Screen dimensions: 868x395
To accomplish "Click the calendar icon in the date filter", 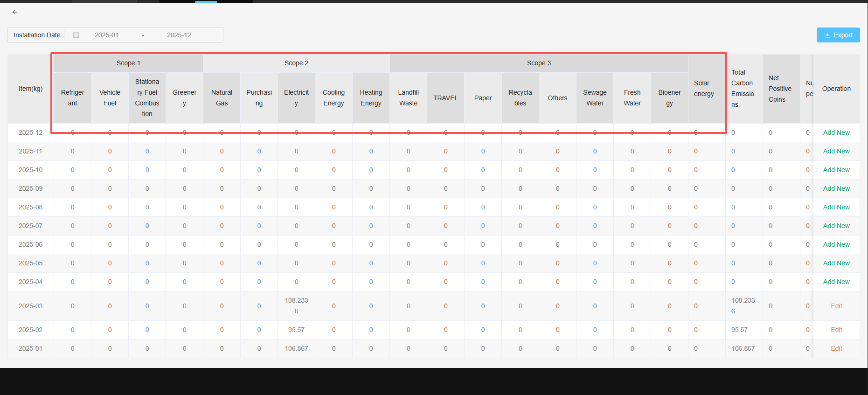I will tap(76, 35).
